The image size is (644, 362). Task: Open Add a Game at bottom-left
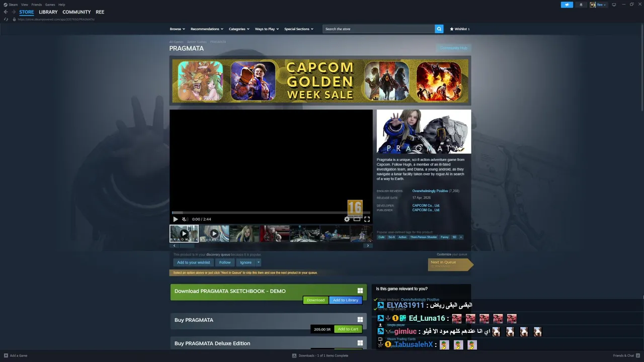(x=15, y=355)
